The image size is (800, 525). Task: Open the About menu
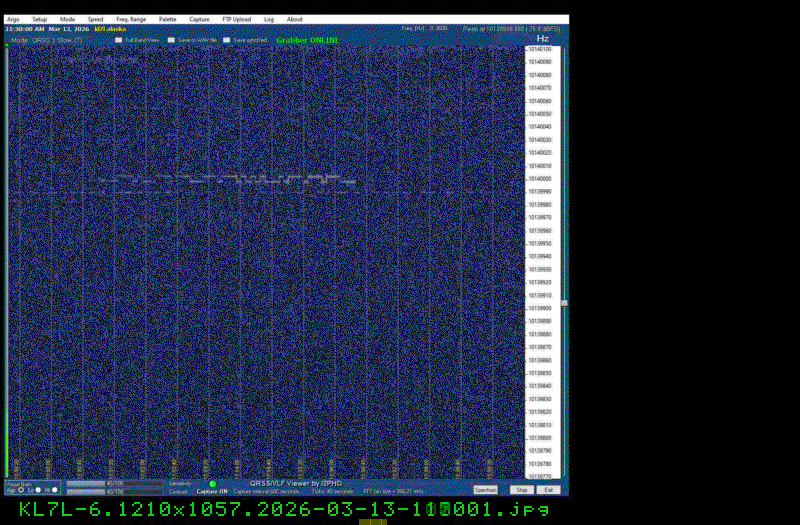295,19
